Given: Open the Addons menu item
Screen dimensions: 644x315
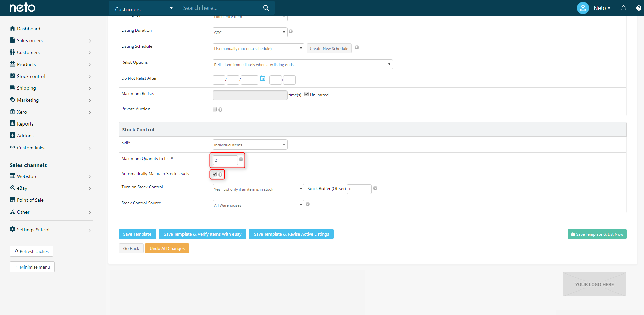Looking at the screenshot, I should [25, 136].
